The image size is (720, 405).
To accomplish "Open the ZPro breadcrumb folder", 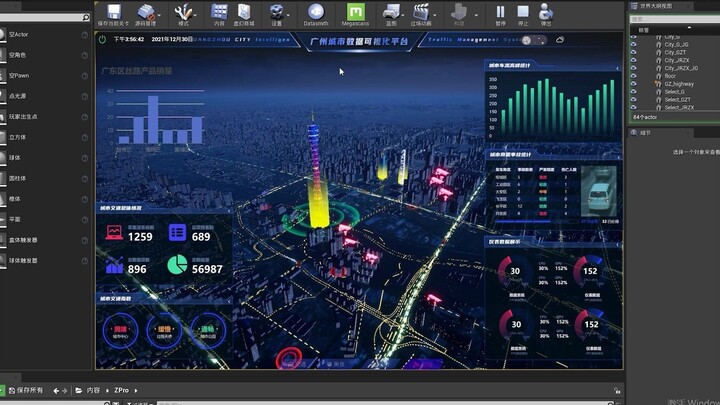I will point(122,390).
